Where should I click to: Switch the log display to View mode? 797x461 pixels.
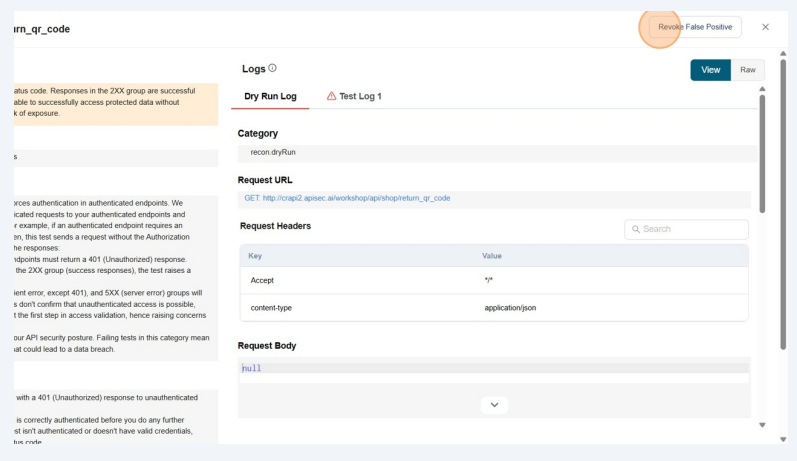710,69
